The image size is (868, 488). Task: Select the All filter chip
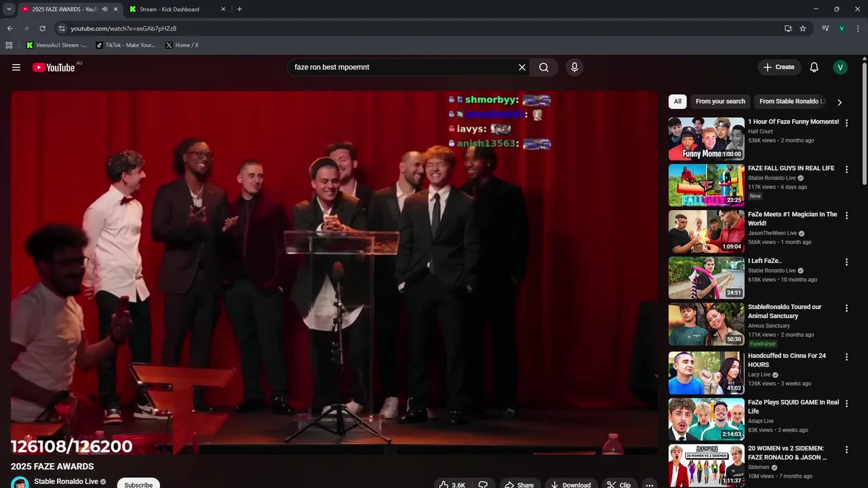[x=677, y=102]
